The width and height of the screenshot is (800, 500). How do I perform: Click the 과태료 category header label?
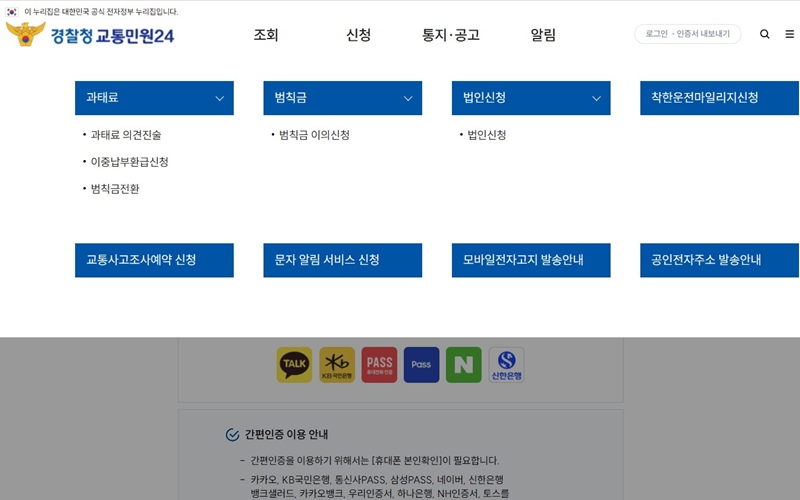click(x=102, y=97)
